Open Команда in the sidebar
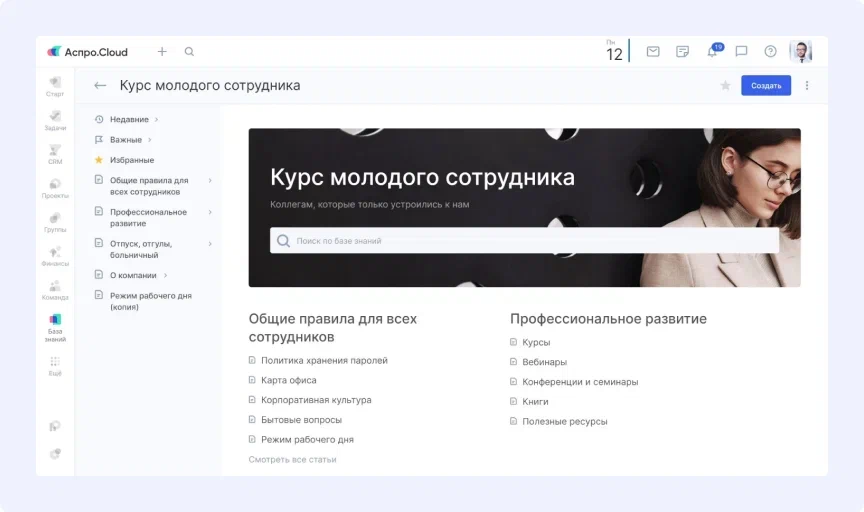This screenshot has height=512, width=864. point(55,290)
